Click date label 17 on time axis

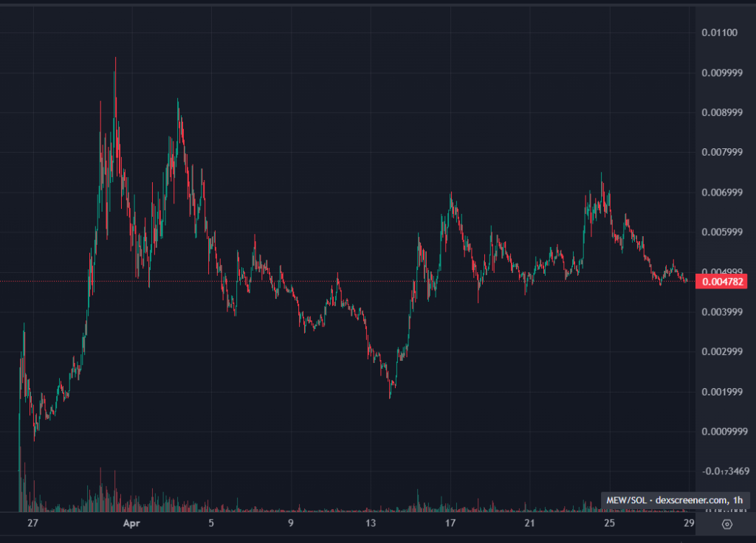coord(450,524)
